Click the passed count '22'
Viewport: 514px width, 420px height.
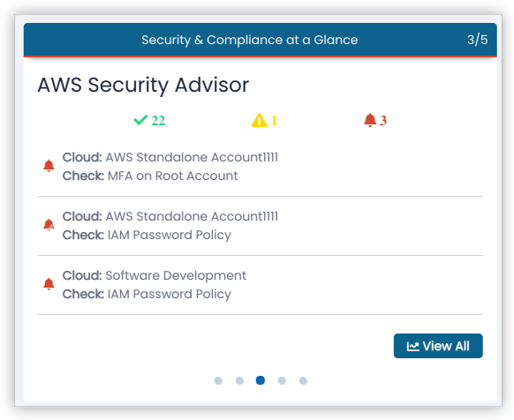point(158,121)
